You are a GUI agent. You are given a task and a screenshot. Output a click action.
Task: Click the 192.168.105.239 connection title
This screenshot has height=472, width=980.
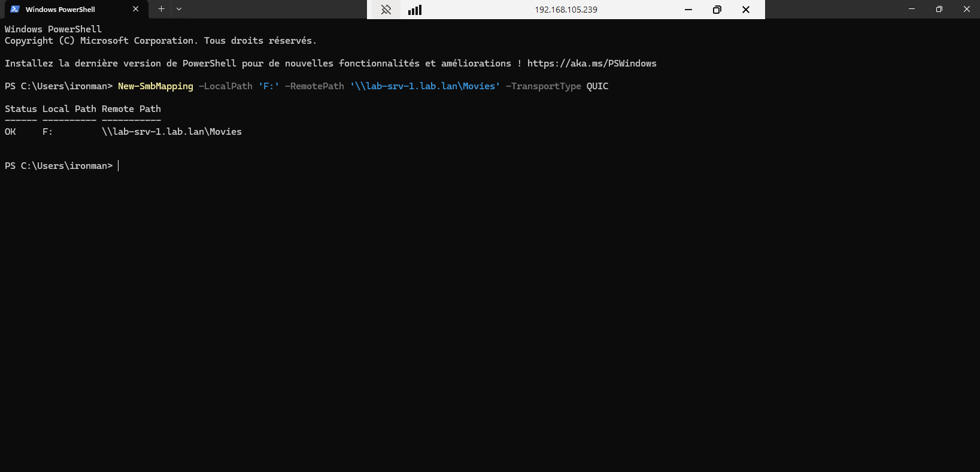(x=566, y=10)
